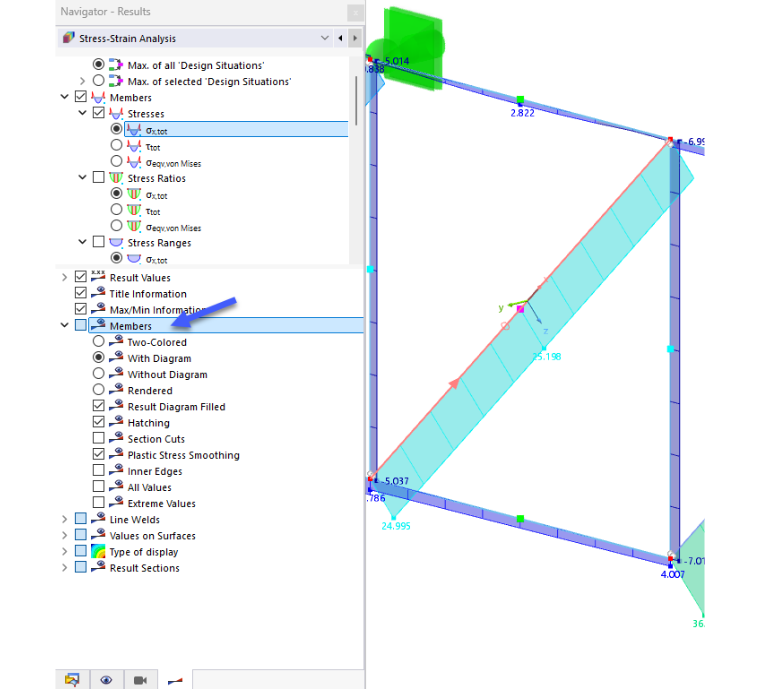Click the Result Sections icon
Screen dimensions: 760x689
pyautogui.click(x=98, y=566)
